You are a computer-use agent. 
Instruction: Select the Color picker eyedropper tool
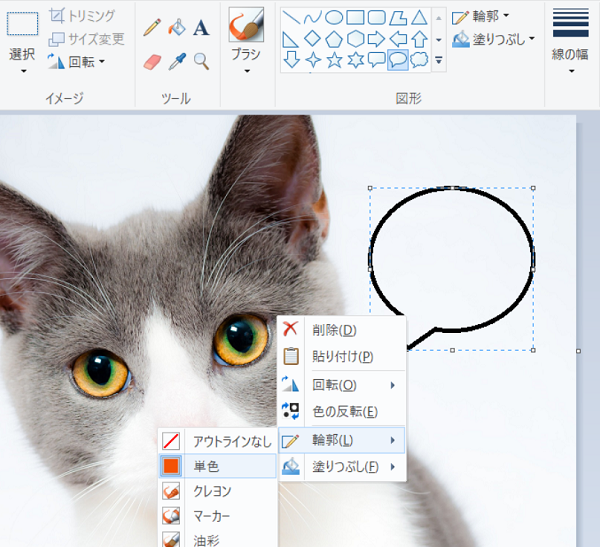pyautogui.click(x=177, y=61)
